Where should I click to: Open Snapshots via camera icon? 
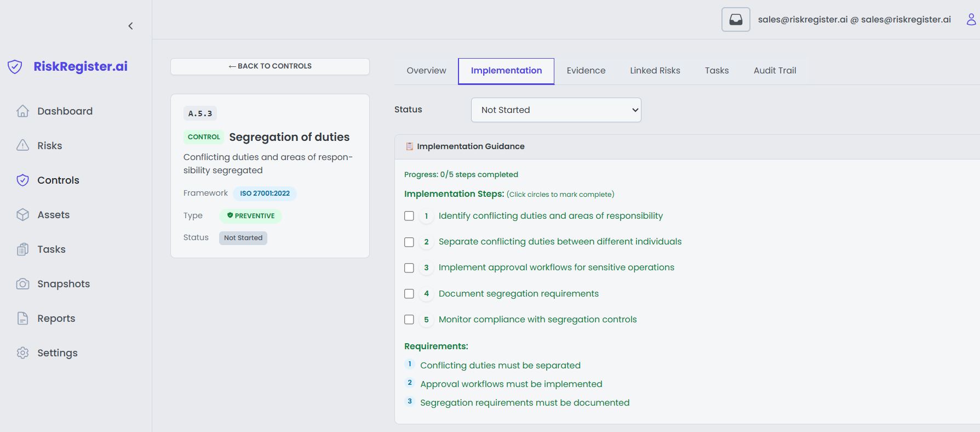[22, 284]
